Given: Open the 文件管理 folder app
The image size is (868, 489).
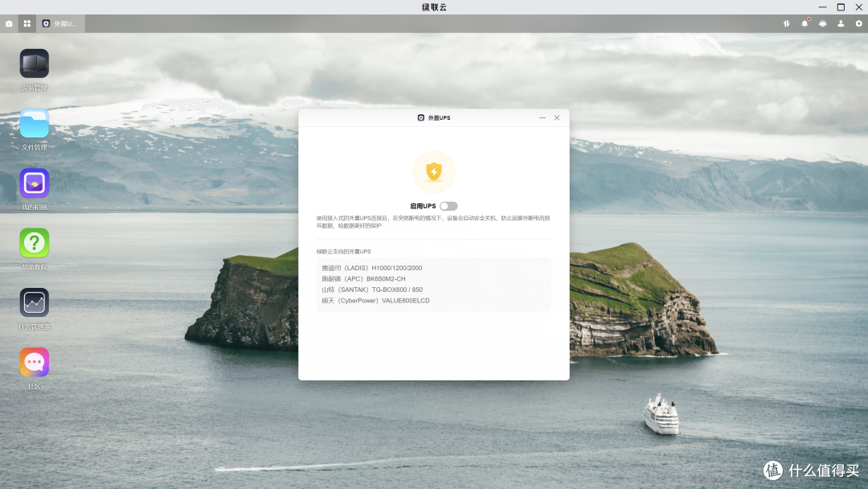Looking at the screenshot, I should (35, 124).
